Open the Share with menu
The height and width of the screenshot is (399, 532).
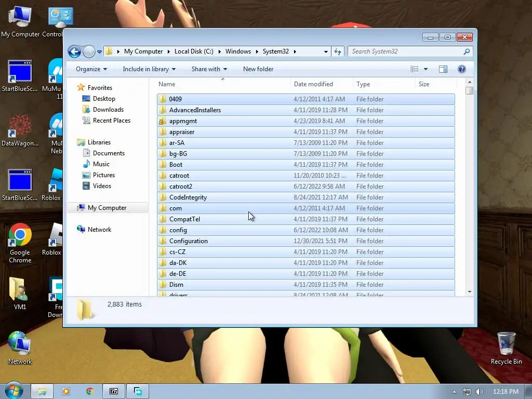coord(209,69)
